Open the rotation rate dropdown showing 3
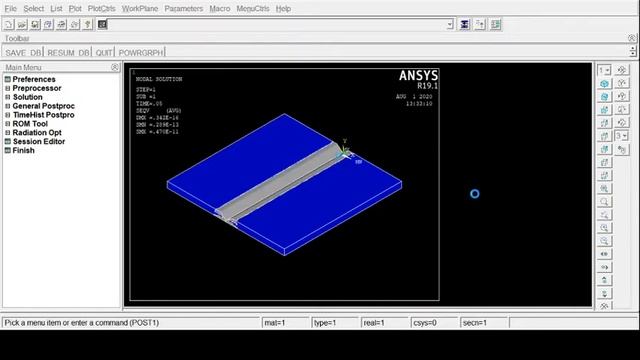This screenshot has height=360, width=640. click(622, 136)
